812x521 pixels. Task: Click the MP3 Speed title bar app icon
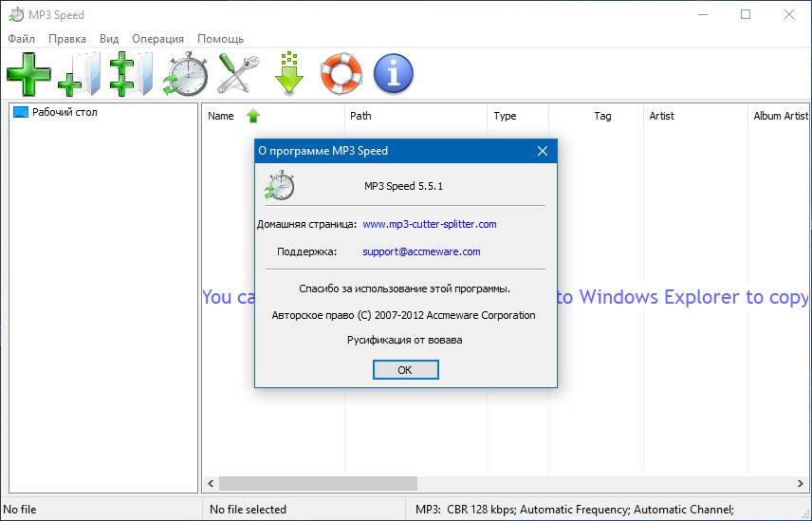click(x=16, y=15)
